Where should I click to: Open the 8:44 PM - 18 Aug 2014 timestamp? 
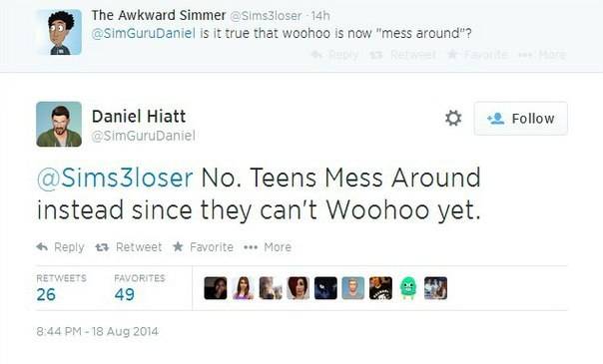[x=97, y=331]
